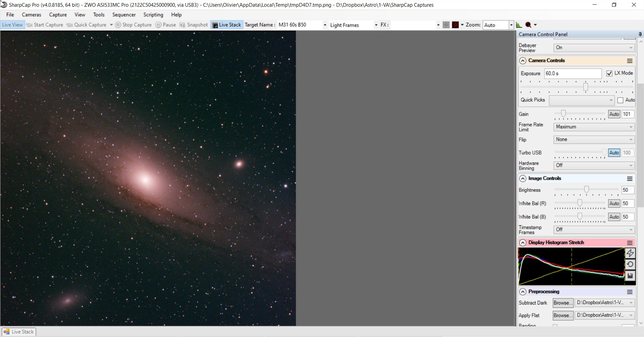Click the Start Capture toolbar button
Image resolution: width=644 pixels, height=337 pixels.
point(45,25)
